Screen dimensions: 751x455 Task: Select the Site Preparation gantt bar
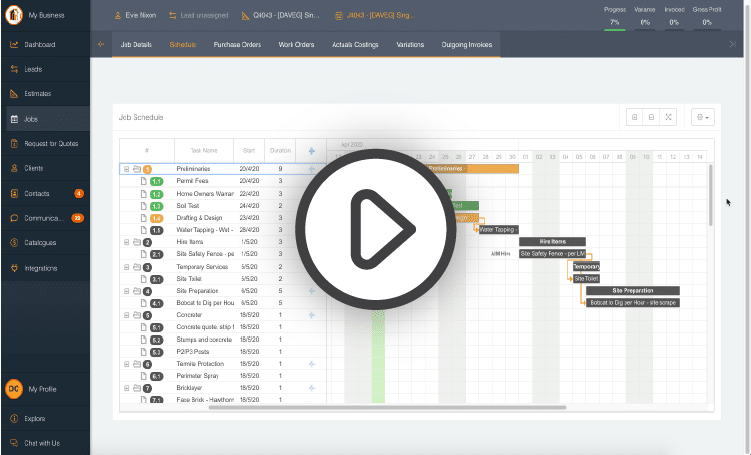pyautogui.click(x=633, y=291)
